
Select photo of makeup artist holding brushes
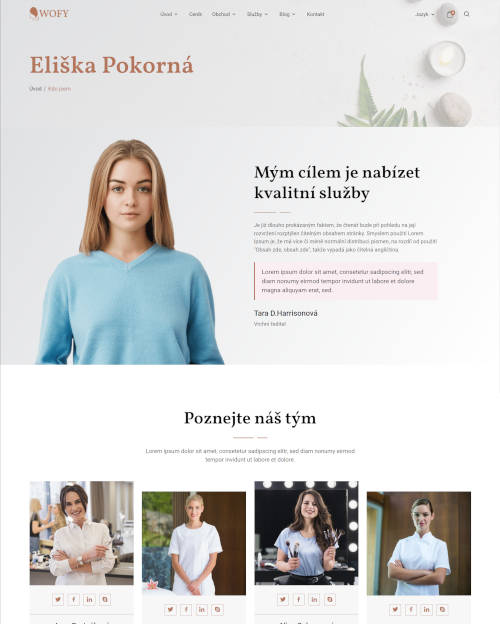[x=306, y=533]
